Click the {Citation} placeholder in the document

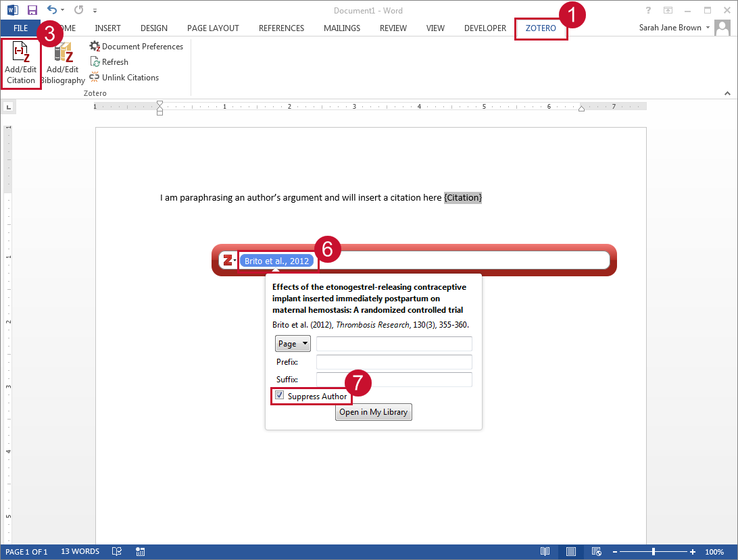tap(463, 198)
